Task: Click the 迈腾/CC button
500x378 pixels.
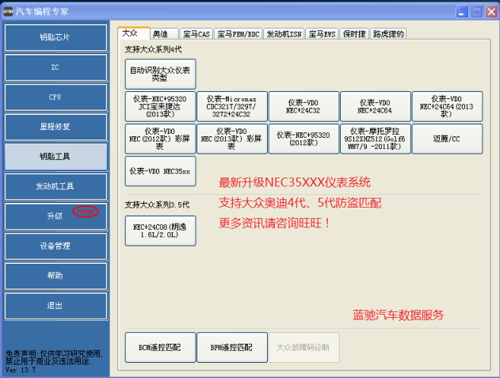Action: coord(447,139)
